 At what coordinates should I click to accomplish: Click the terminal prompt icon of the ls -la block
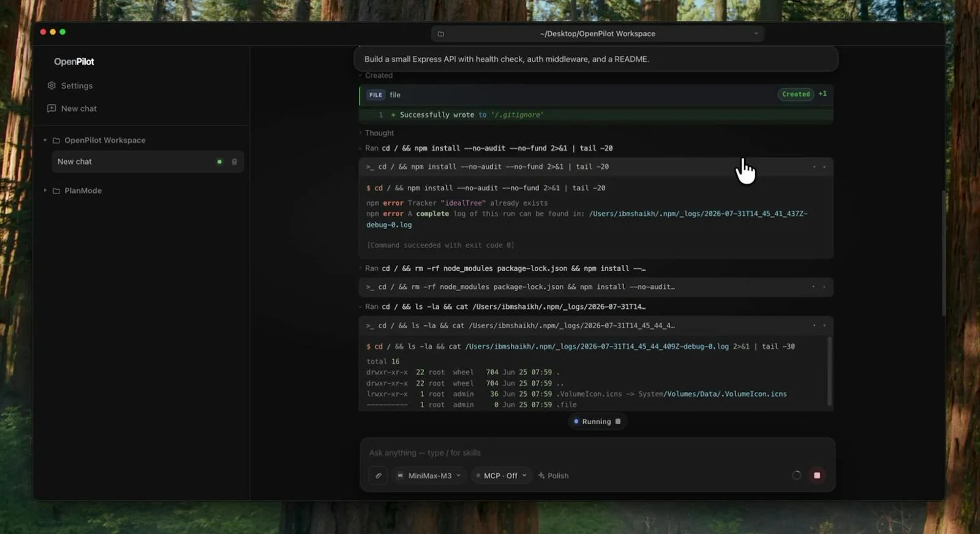(369, 326)
